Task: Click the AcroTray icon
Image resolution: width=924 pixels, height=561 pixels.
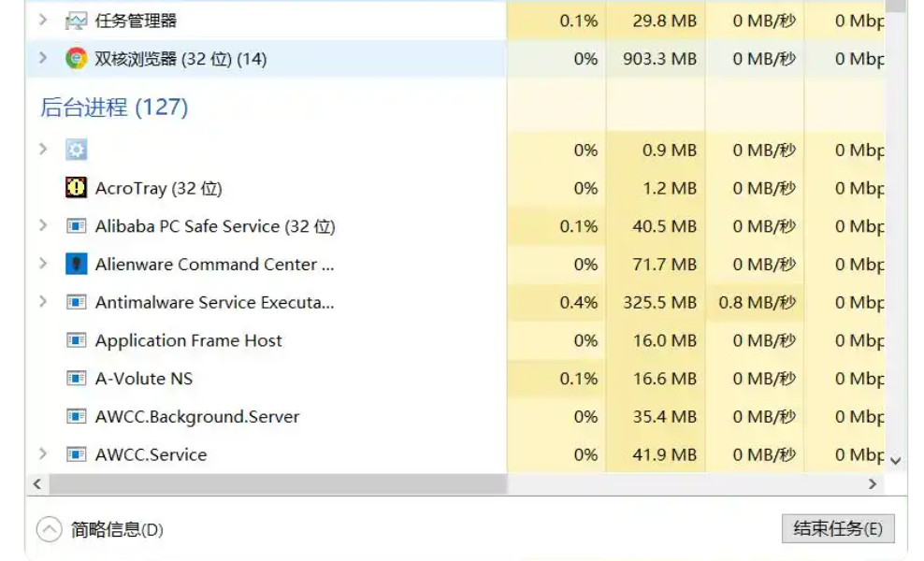Action: click(77, 188)
